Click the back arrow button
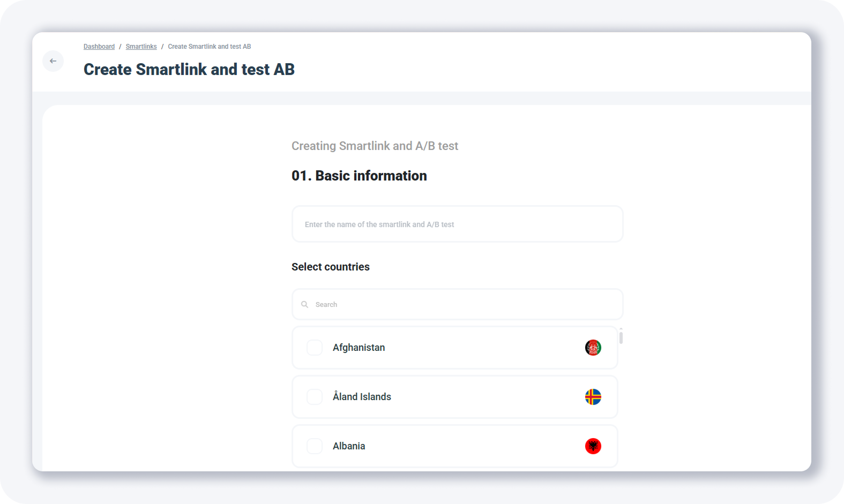The height and width of the screenshot is (504, 844). pyautogui.click(x=53, y=61)
